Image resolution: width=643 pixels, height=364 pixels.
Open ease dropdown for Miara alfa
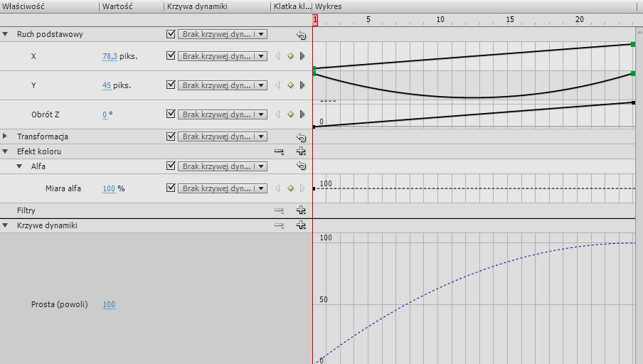[x=223, y=188]
